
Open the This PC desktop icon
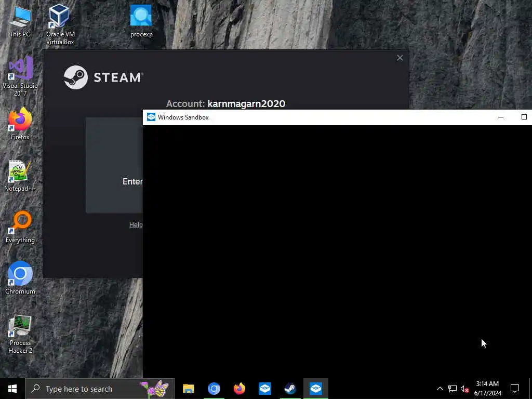tap(20, 21)
